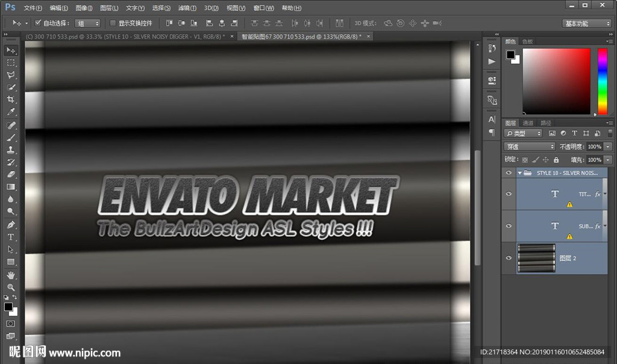Viewport: 617px width, 364px height.
Task: Enable the Auto-Select (自动选择) checkbox
Action: [x=38, y=23]
